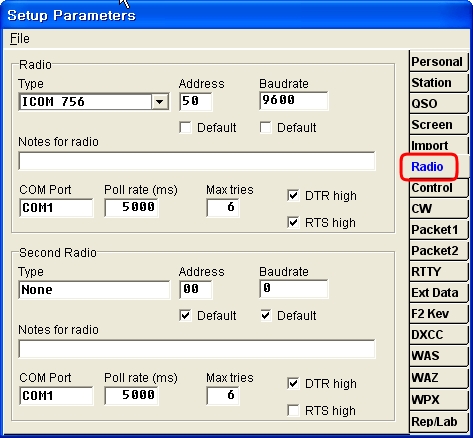Open the File menu
Viewport: 473px width, 438px height.
click(x=20, y=39)
